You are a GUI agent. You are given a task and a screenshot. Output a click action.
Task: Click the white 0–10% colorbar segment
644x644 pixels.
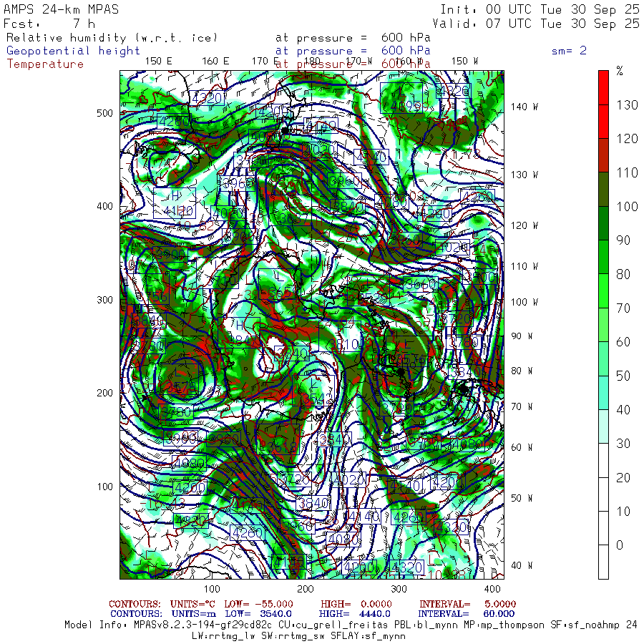tap(603, 528)
